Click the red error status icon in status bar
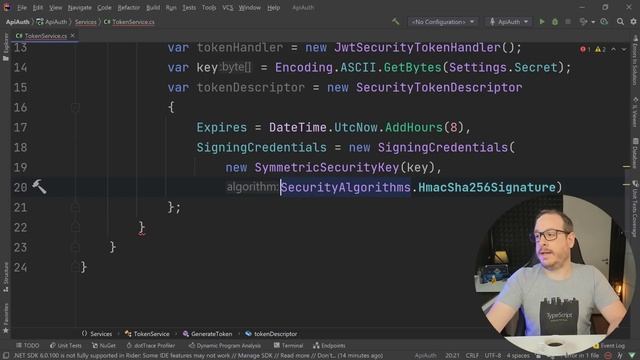 (608, 356)
